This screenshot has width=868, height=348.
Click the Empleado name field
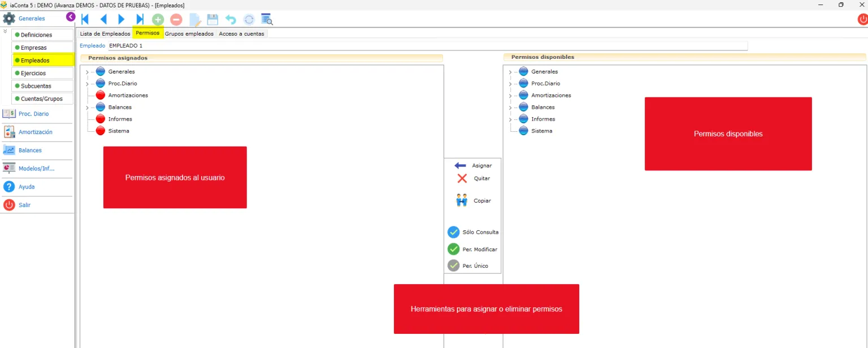click(x=427, y=45)
